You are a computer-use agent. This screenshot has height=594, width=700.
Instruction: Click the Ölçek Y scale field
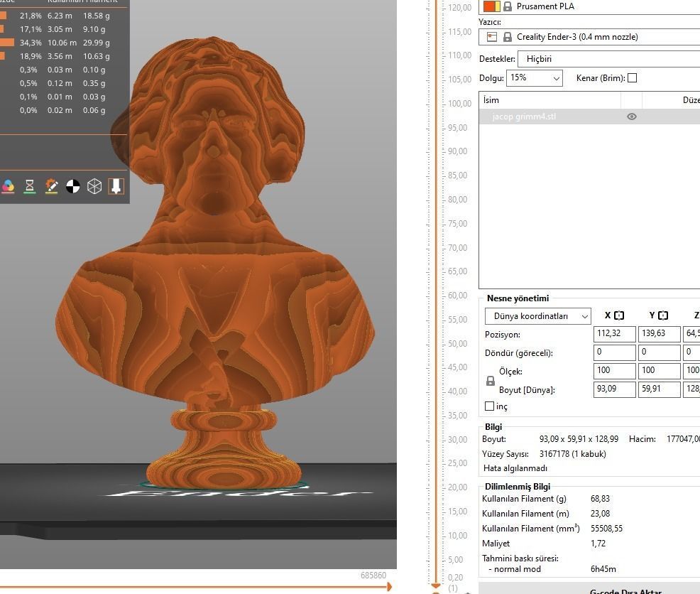point(659,370)
